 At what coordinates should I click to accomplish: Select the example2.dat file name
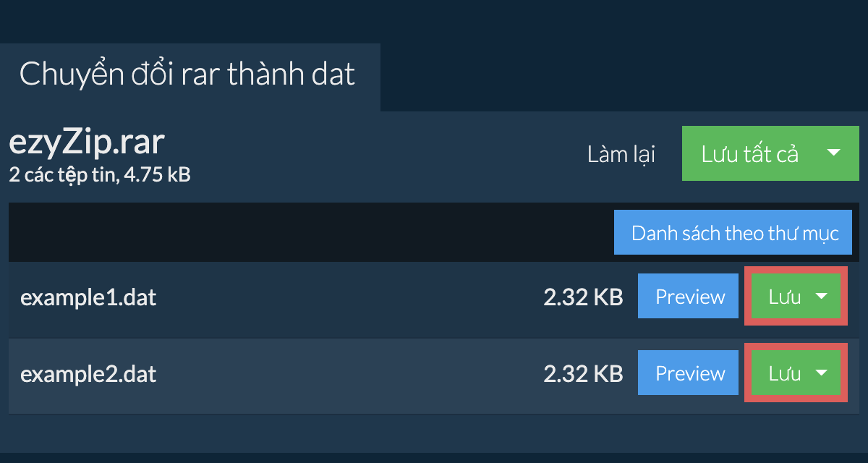[x=88, y=374]
